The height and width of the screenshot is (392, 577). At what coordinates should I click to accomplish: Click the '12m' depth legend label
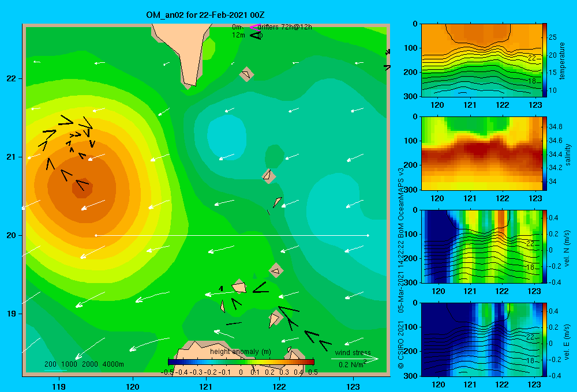pyautogui.click(x=238, y=35)
